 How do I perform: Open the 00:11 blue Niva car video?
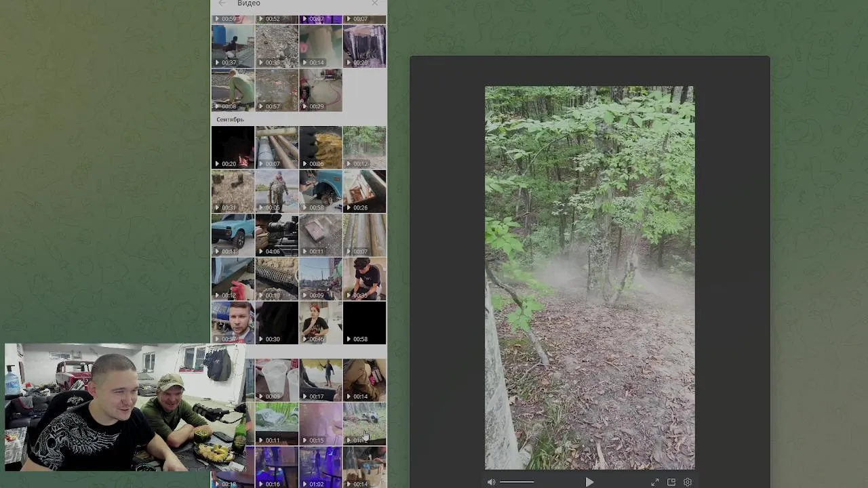pyautogui.click(x=233, y=235)
